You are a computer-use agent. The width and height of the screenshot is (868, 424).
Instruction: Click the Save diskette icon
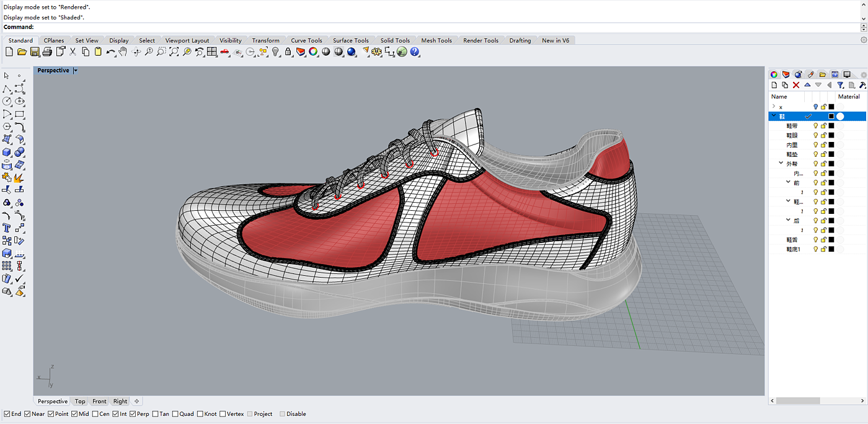pyautogui.click(x=35, y=52)
